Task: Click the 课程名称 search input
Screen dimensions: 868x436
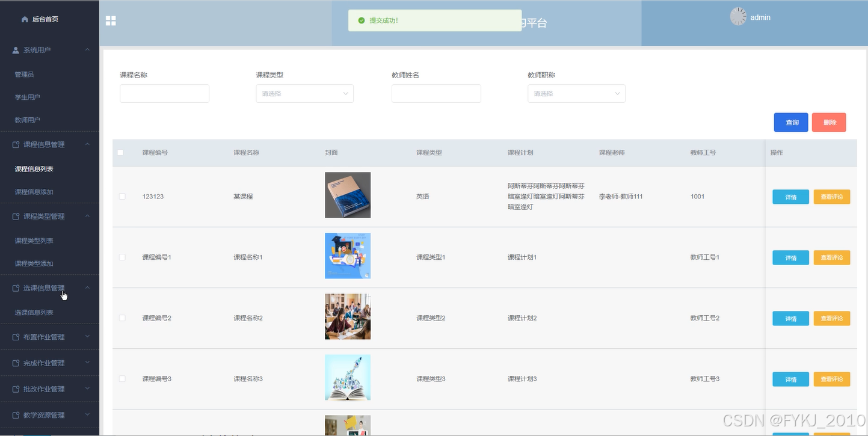Action: coord(164,93)
